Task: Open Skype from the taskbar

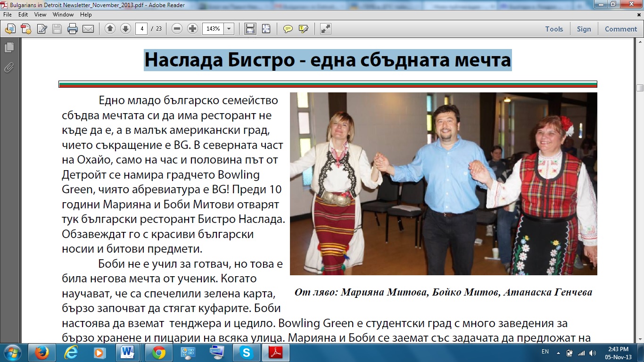Action: [x=246, y=352]
